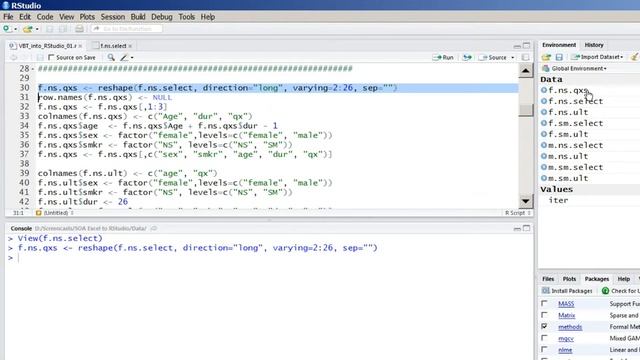Viewport: 640px width, 360px height.
Task: Click the blue expand icon beside f.sm.ult
Action: [x=544, y=134]
